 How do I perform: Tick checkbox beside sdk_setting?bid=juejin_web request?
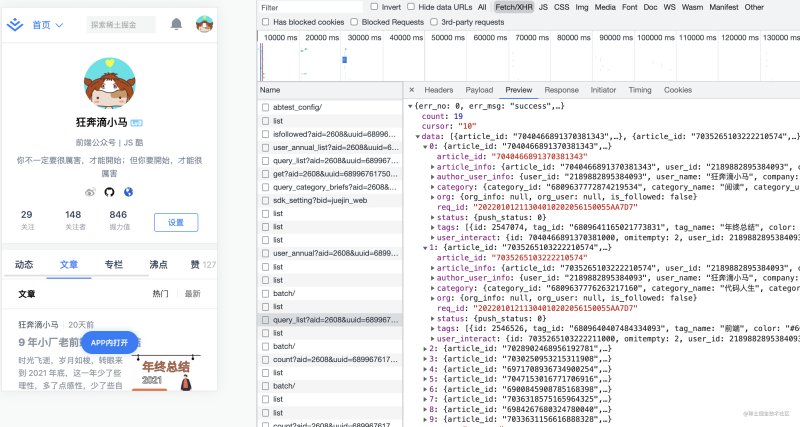[265, 200]
